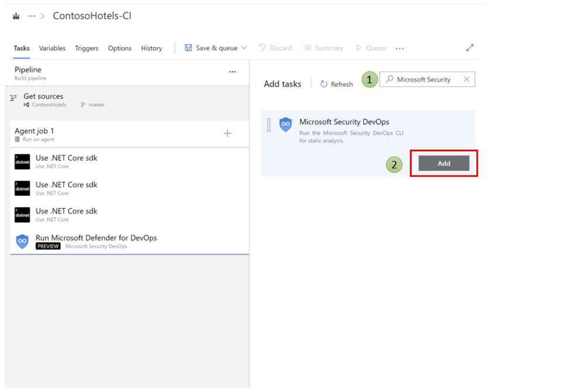
Task: Click the magnifier icon in the task search box
Action: click(389, 79)
